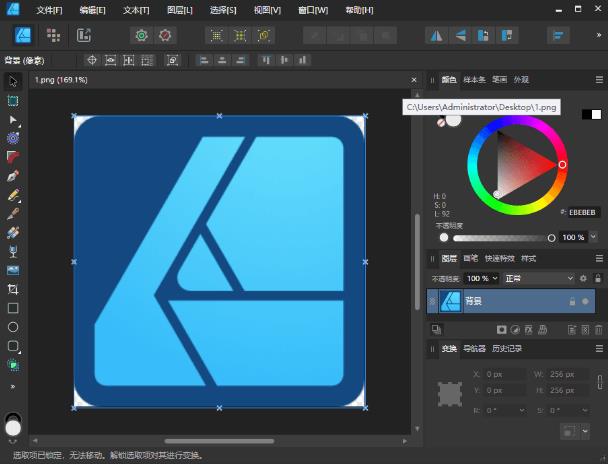
Task: Open the color opacity percentage dropdown
Action: pyautogui.click(x=593, y=236)
